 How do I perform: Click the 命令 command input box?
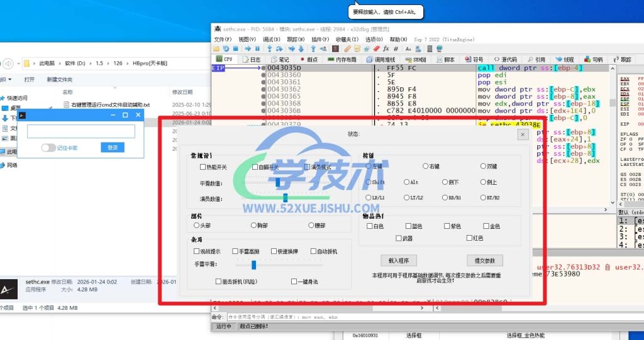[435, 317]
